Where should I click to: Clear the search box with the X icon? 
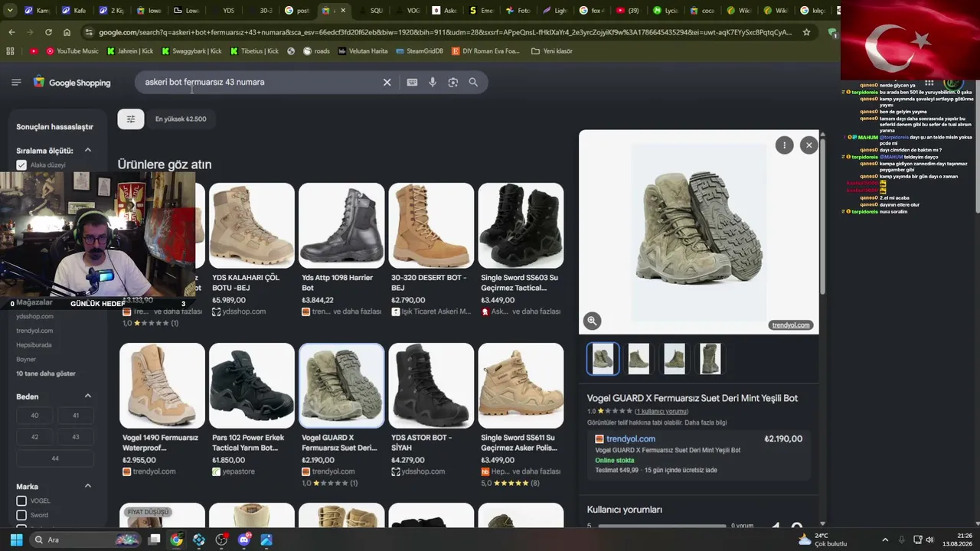point(387,82)
